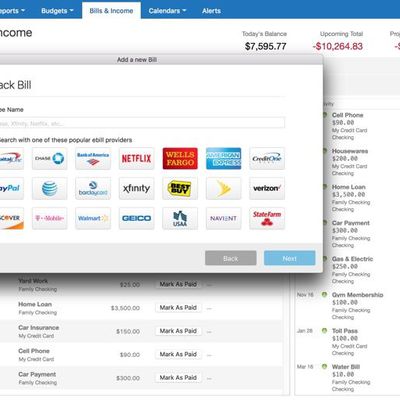Mark Cell Phone as paid
This screenshot has height=400, width=400.
(178, 354)
